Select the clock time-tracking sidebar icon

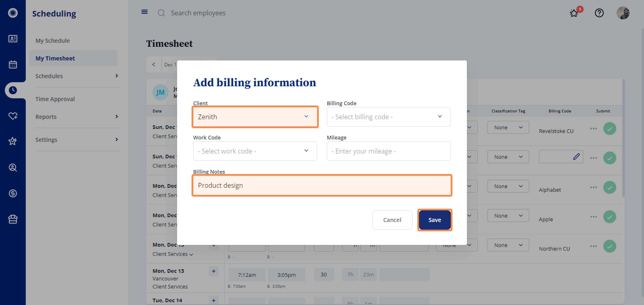tap(13, 90)
